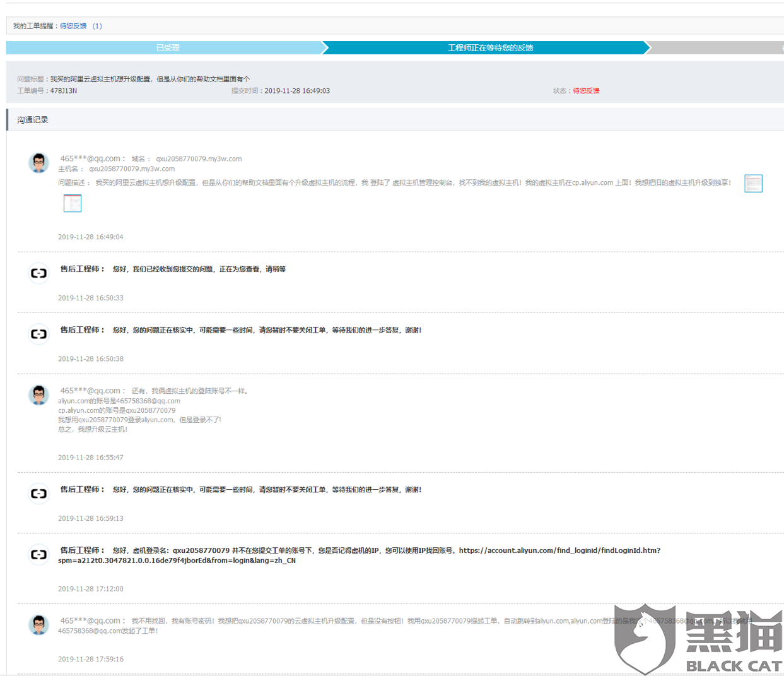The height and width of the screenshot is (676, 784).
Task: Click timestamp 2019-11-28 16:50:38
Action: 91,359
